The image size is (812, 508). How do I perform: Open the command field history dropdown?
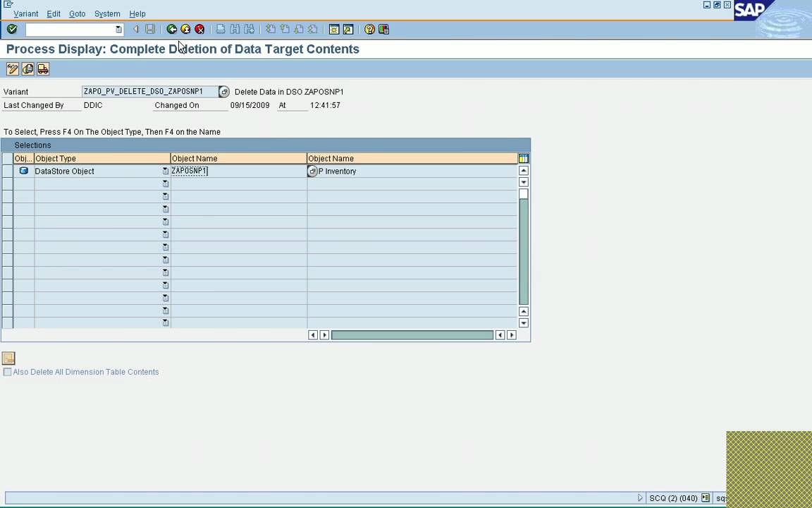click(118, 30)
